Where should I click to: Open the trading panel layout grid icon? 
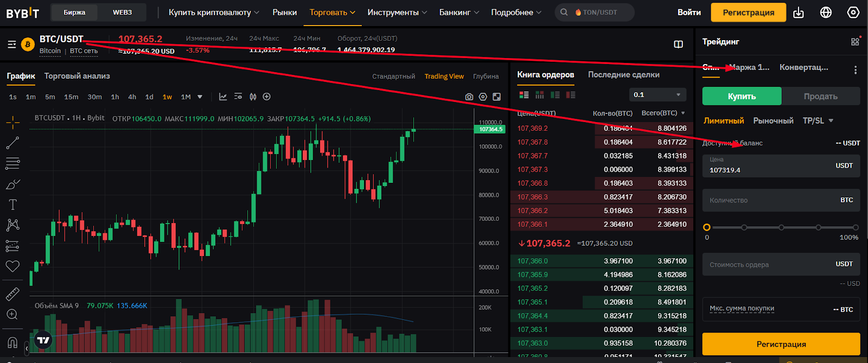point(856,41)
